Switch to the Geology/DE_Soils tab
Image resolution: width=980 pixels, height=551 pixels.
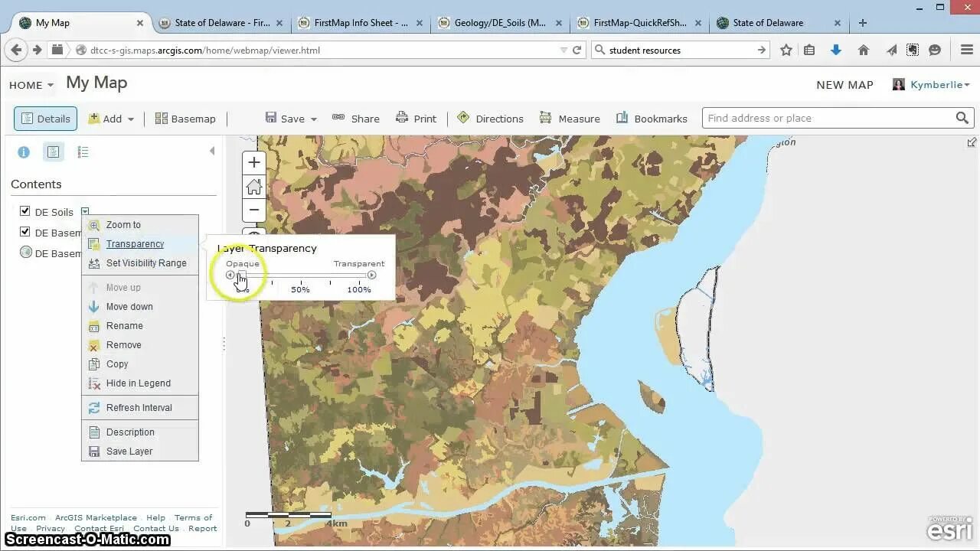point(501,23)
